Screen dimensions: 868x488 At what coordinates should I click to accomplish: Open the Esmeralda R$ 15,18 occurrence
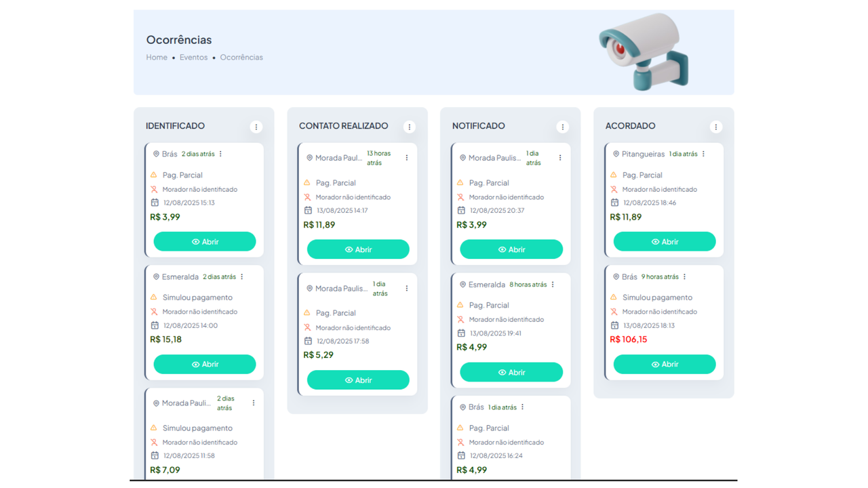[x=204, y=365]
